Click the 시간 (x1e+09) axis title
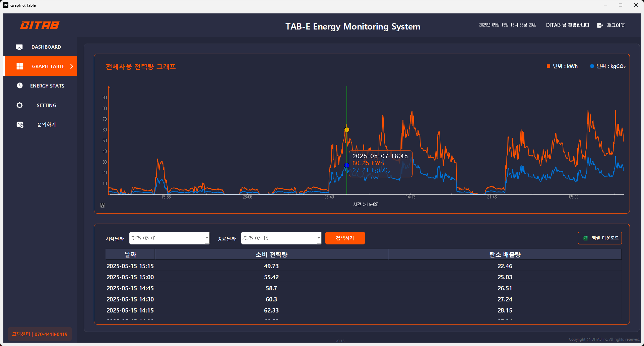The height and width of the screenshot is (346, 644). pos(366,204)
